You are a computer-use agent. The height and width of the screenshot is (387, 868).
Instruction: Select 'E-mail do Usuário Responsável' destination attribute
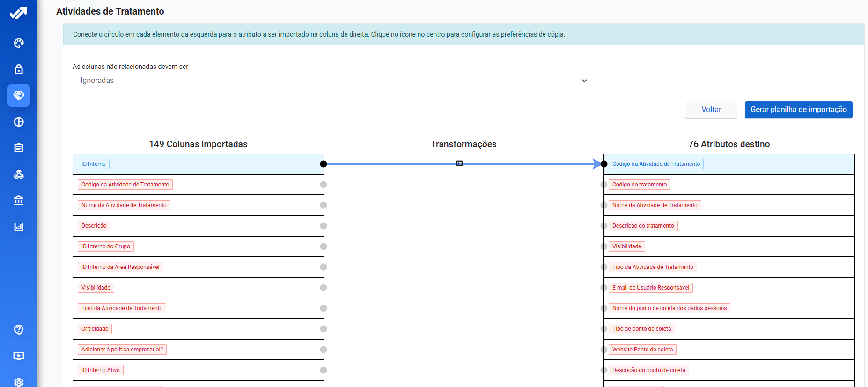650,288
